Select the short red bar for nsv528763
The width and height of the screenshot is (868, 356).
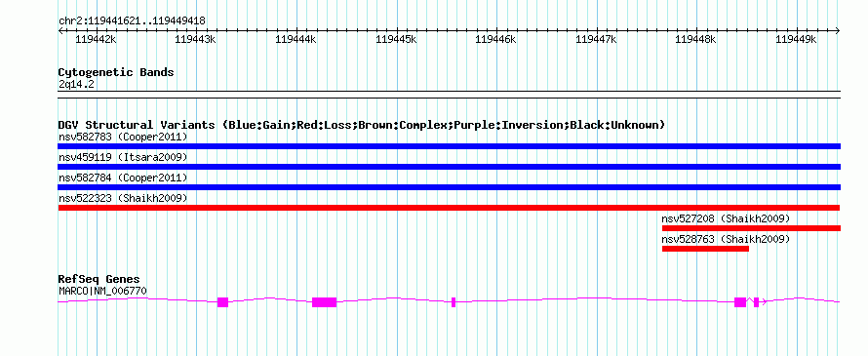coord(705,249)
